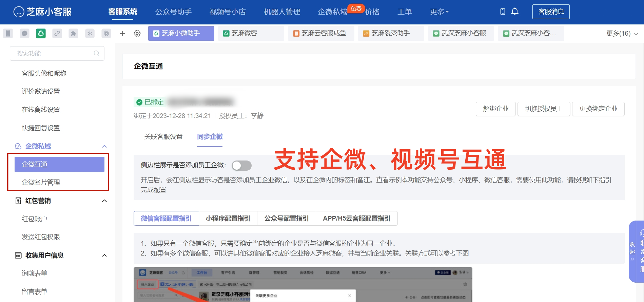644x302 pixels.
Task: Select the 同步企微 tab
Action: coord(210,137)
